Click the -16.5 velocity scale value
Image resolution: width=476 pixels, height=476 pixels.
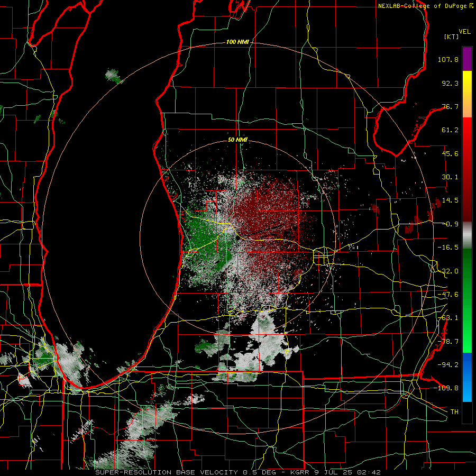click(448, 248)
